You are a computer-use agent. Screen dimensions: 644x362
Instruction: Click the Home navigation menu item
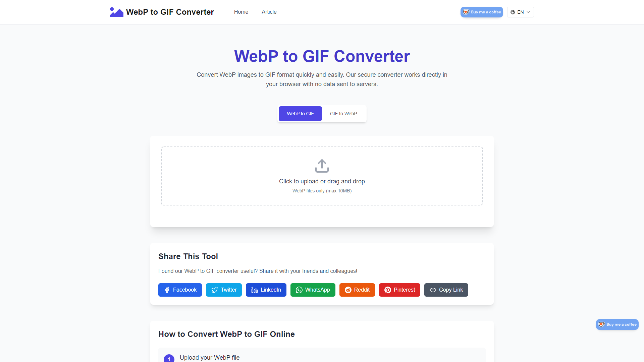click(240, 12)
